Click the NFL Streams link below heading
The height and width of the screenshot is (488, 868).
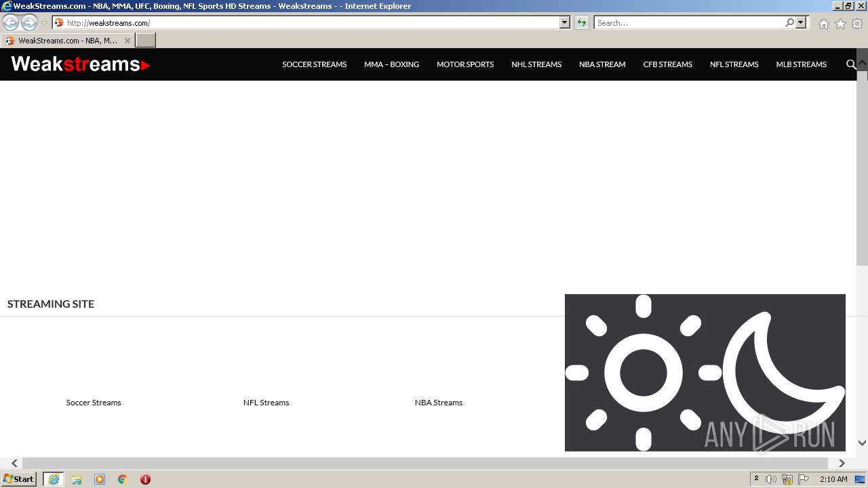pyautogui.click(x=266, y=403)
